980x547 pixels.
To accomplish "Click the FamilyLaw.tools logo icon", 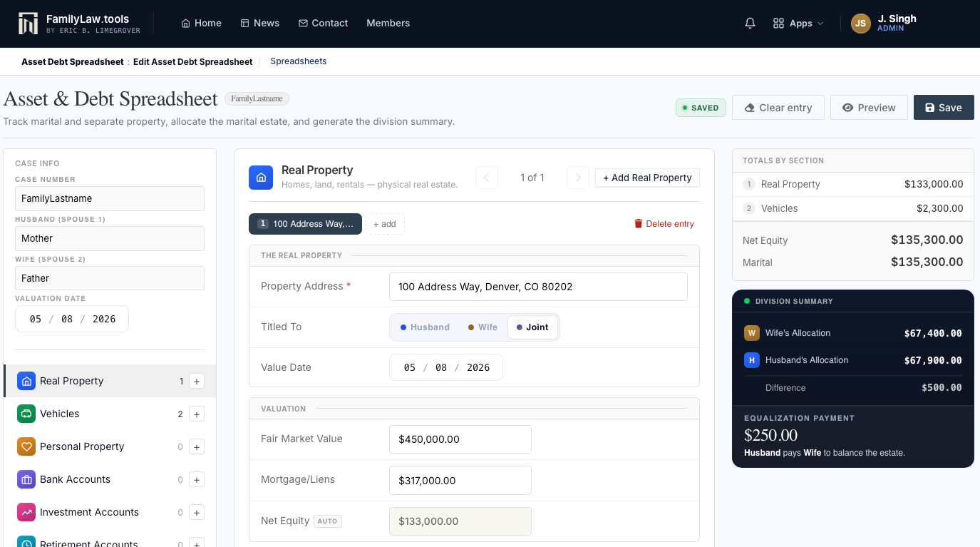I will [28, 23].
